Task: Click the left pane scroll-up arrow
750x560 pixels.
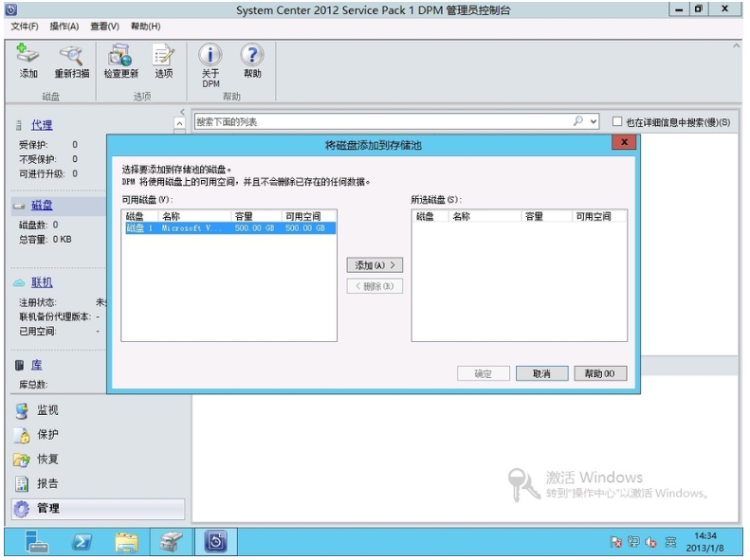Action: (x=179, y=123)
